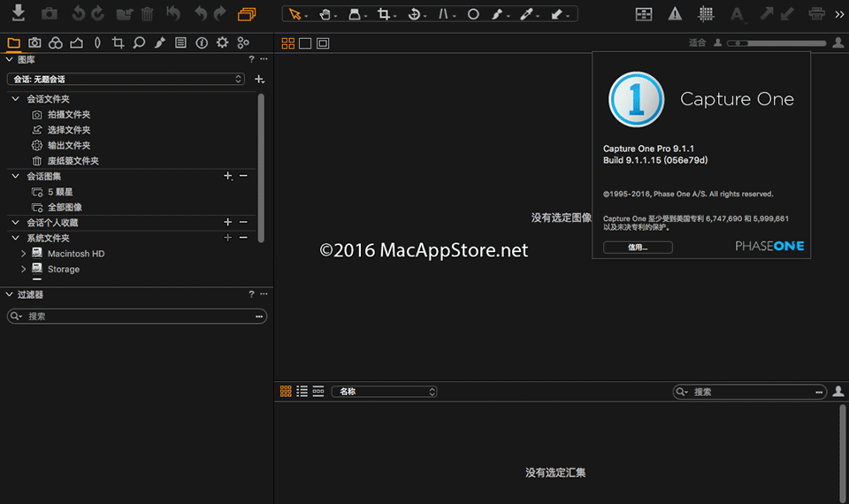Collapse the 会话文件夹 section
Screen dimensions: 849x504
pos(15,99)
